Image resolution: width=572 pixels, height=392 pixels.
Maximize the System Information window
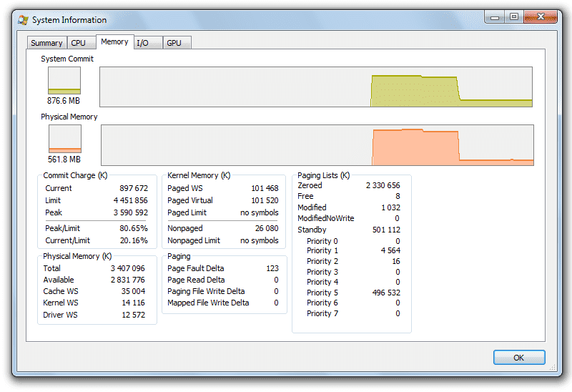(513, 17)
